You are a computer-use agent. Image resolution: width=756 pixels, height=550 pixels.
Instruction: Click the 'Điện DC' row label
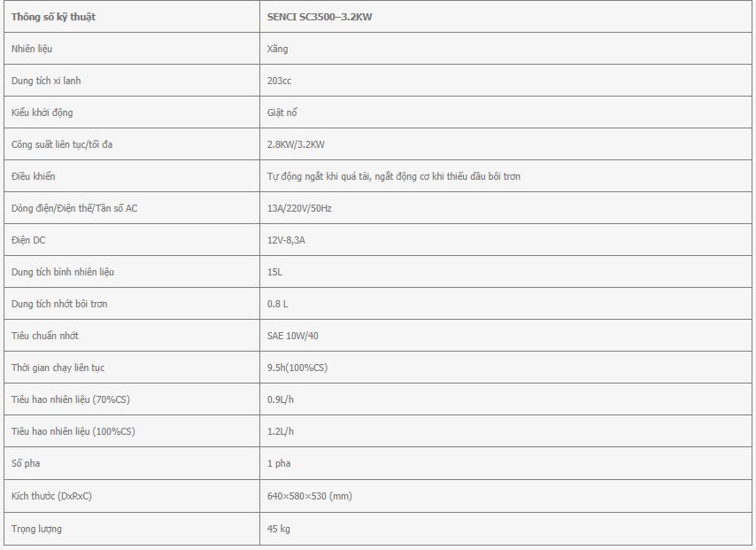tap(28, 240)
